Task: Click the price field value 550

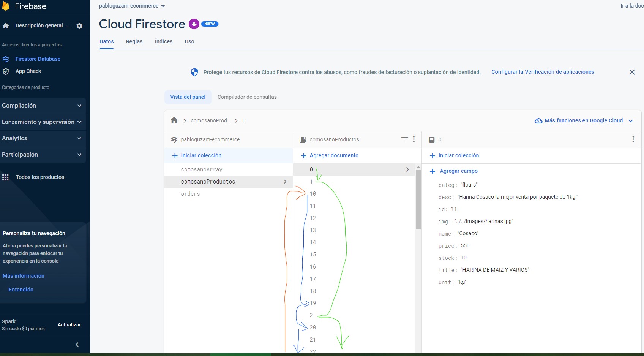Action: pos(465,245)
